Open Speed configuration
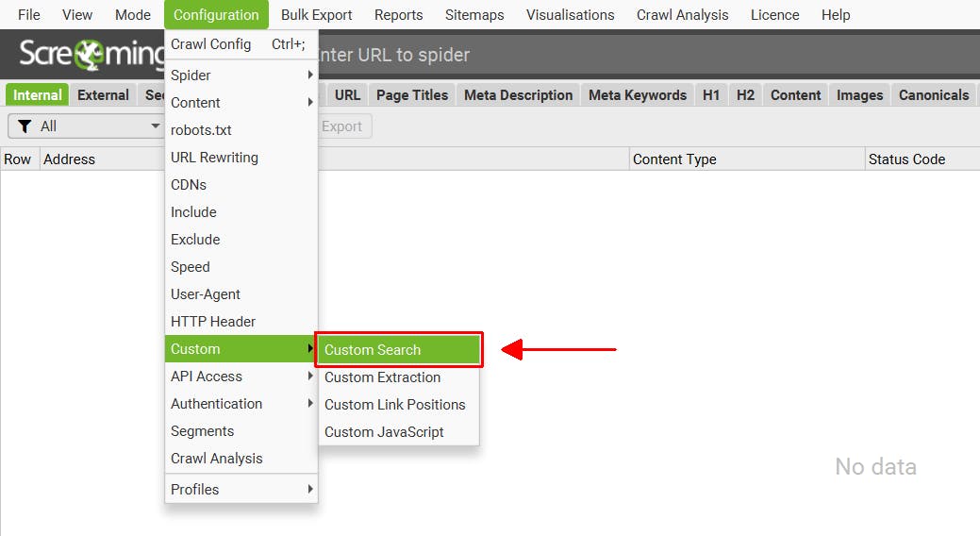Image resolution: width=980 pixels, height=536 pixels. tap(241, 267)
